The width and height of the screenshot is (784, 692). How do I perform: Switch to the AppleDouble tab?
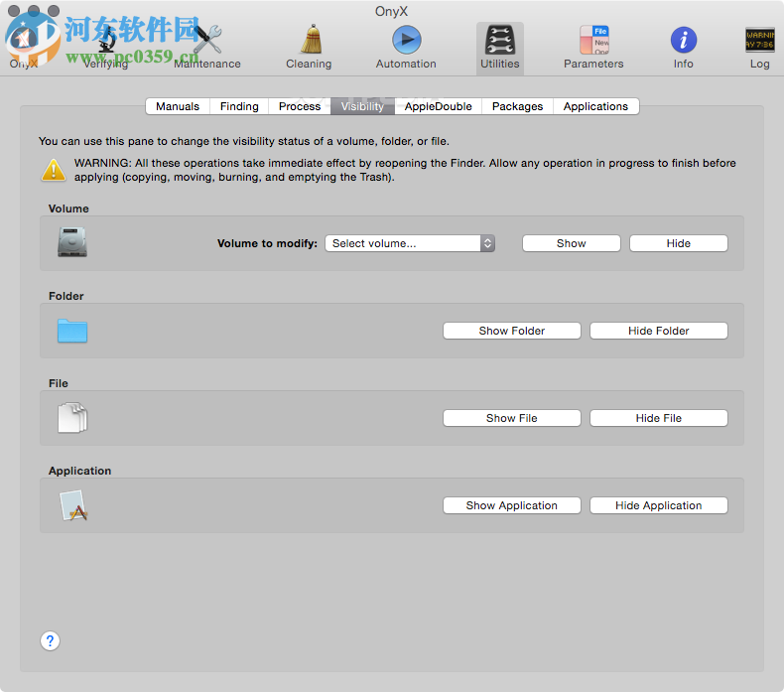438,106
